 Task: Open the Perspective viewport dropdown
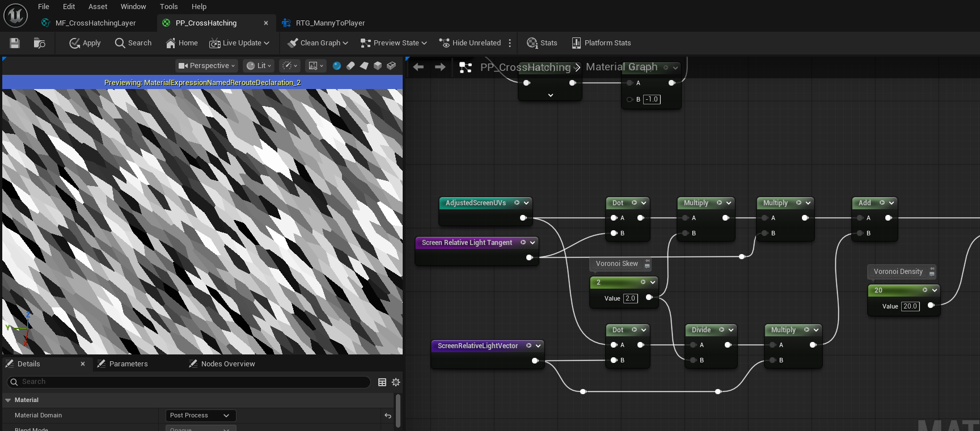pos(206,66)
